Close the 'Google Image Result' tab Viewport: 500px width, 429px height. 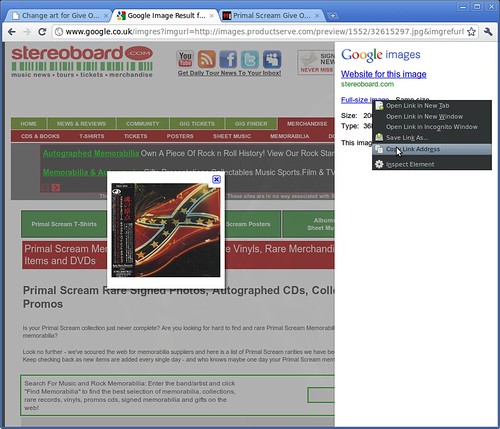[212, 16]
